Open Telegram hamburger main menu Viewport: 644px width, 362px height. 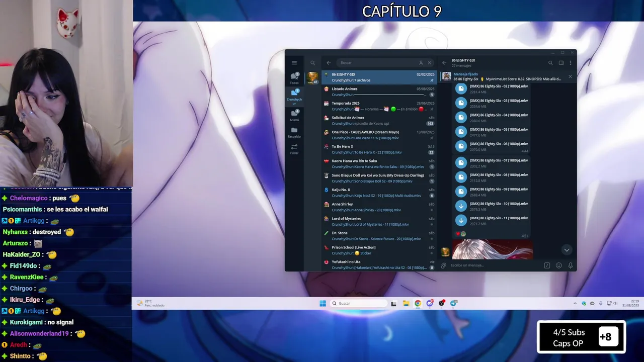pyautogui.click(x=294, y=63)
